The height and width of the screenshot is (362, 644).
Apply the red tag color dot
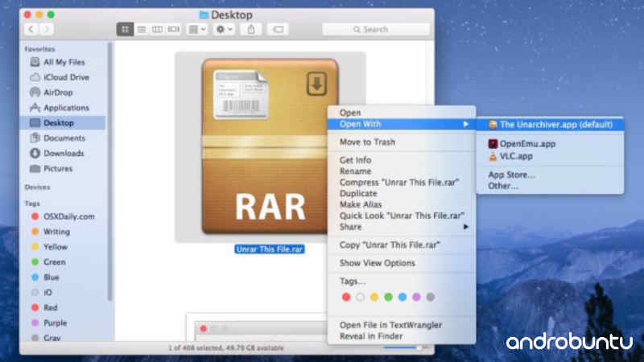346,297
